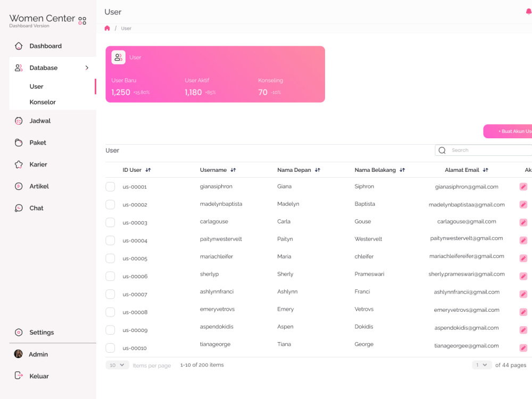The height and width of the screenshot is (399, 532).
Task: Edit row us-00010 with pencil icon
Action: coord(523,348)
